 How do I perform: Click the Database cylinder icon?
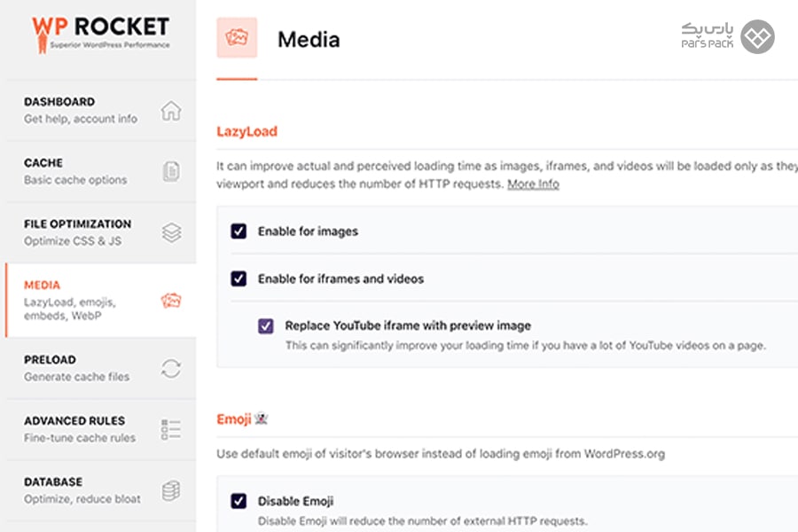(x=171, y=490)
